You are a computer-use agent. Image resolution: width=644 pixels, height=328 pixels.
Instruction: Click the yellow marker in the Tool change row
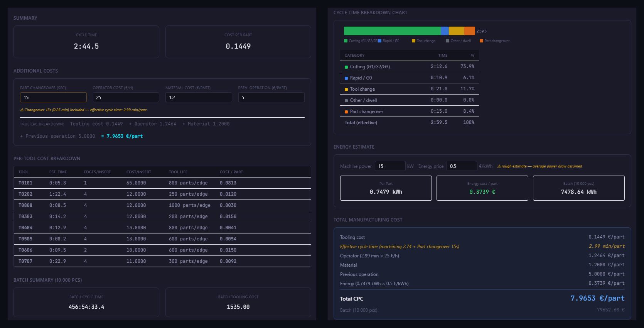click(346, 90)
